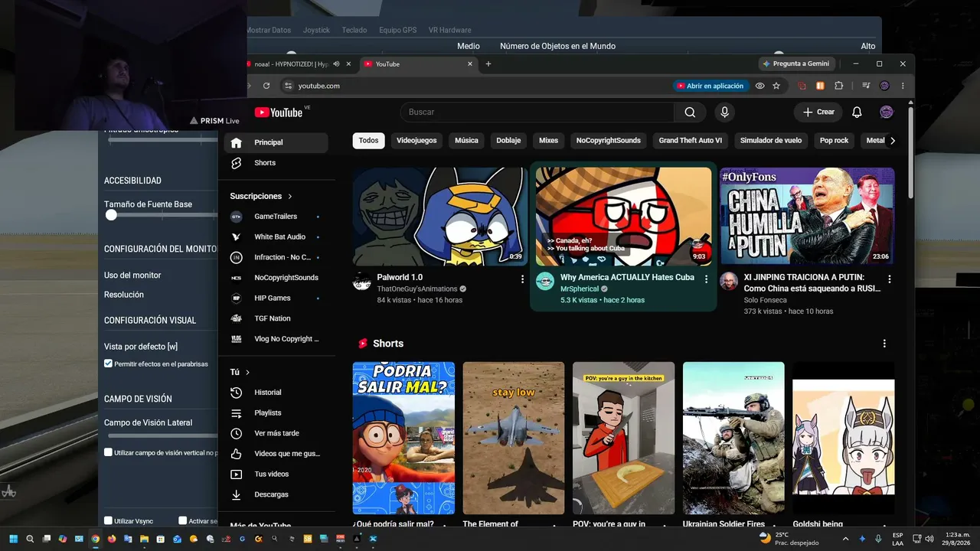Open the YouTube account avatar menu

(x=887, y=112)
